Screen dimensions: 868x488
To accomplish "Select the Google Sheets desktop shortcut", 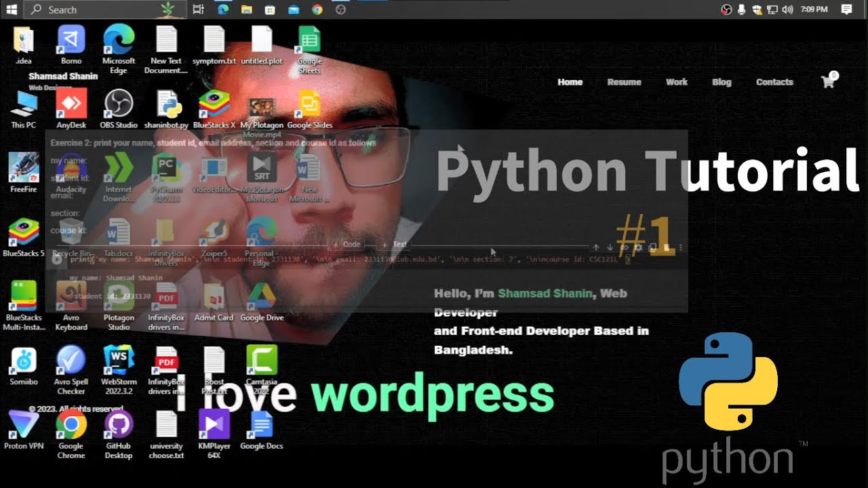I will (x=309, y=49).
